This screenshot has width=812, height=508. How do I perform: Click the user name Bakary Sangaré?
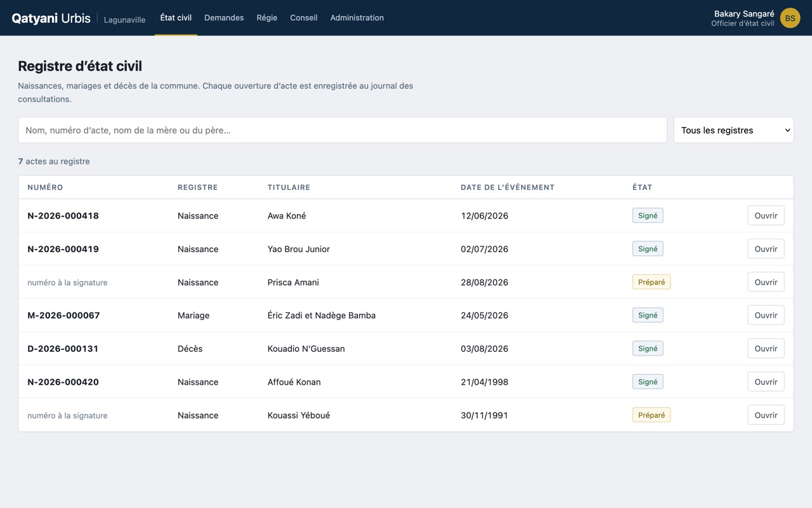(744, 13)
